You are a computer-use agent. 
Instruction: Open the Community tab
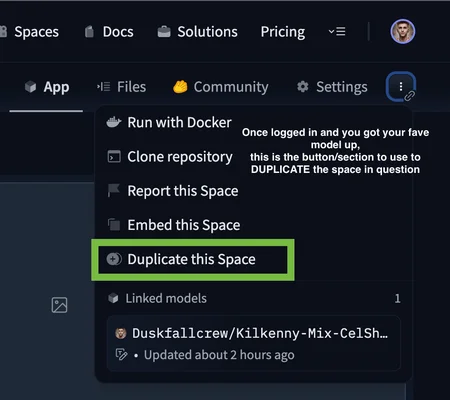220,87
